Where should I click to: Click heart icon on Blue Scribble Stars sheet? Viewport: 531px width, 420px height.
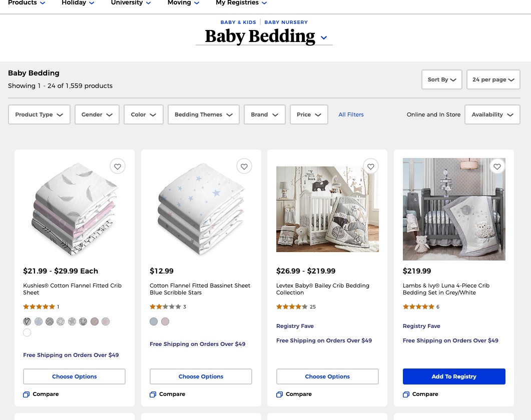pyautogui.click(x=244, y=166)
